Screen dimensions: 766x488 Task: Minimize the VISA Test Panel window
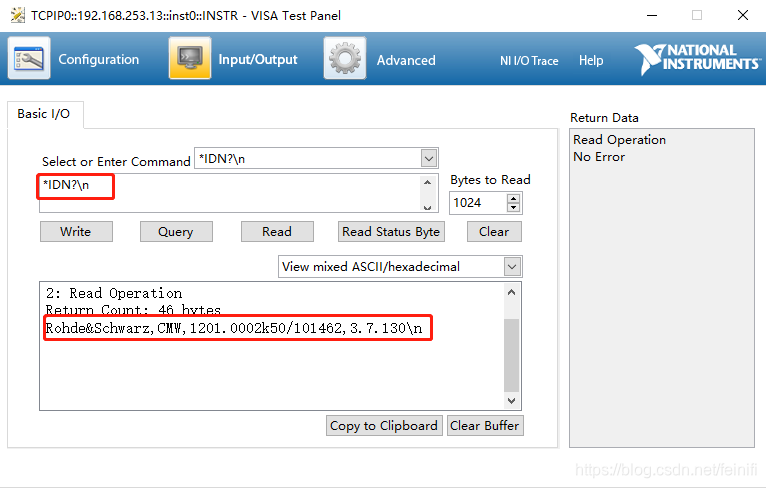(652, 15)
